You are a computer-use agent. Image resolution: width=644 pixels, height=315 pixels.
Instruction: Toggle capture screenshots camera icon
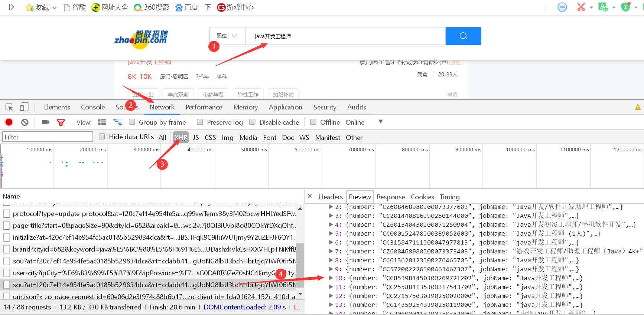pos(46,122)
